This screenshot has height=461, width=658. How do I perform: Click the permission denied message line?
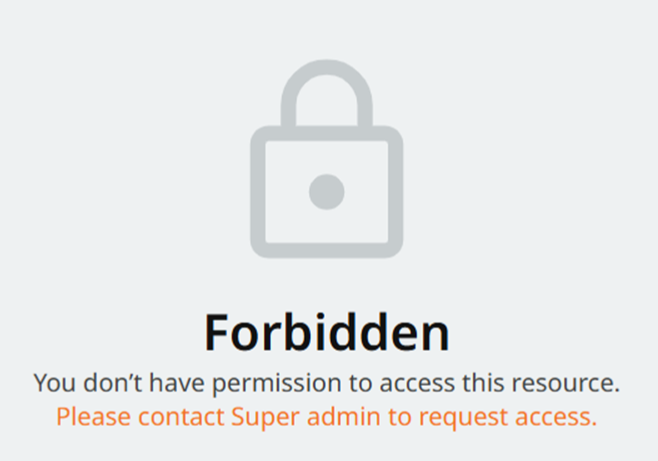pos(326,383)
